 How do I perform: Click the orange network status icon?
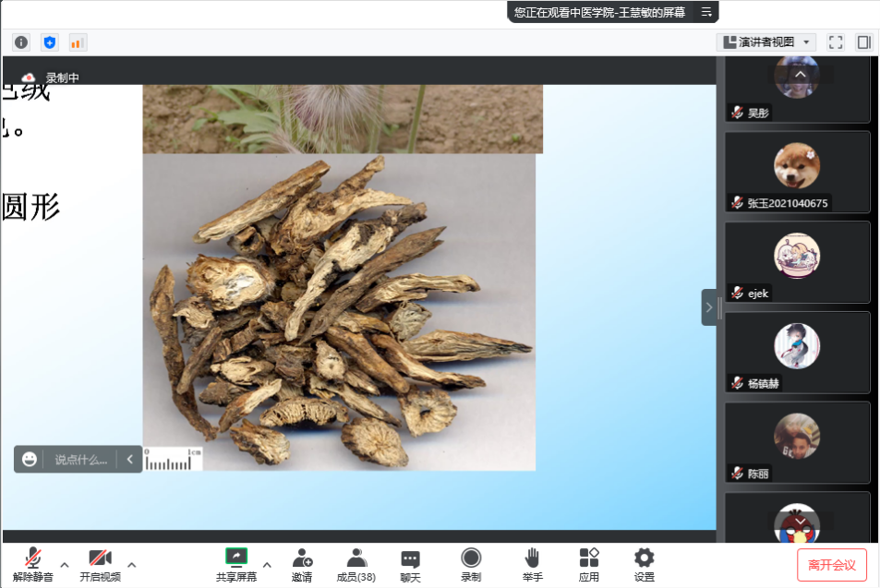(78, 42)
